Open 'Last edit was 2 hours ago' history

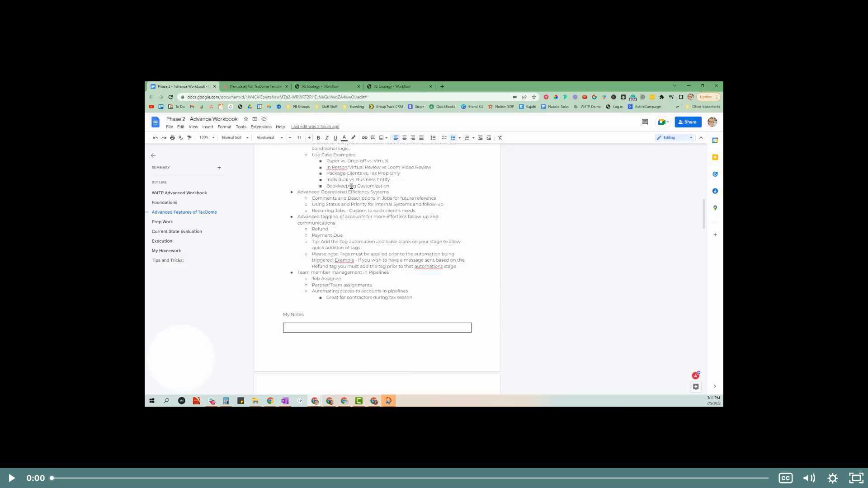click(x=315, y=127)
